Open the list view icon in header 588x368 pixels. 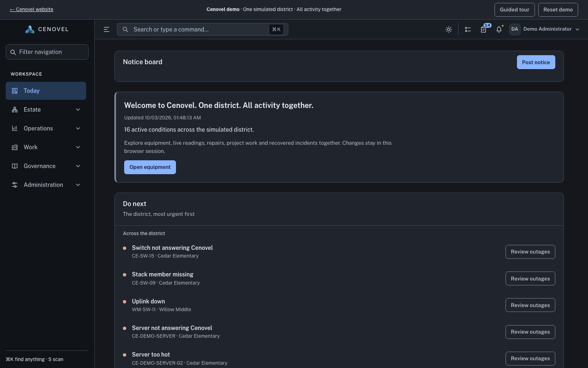(468, 29)
